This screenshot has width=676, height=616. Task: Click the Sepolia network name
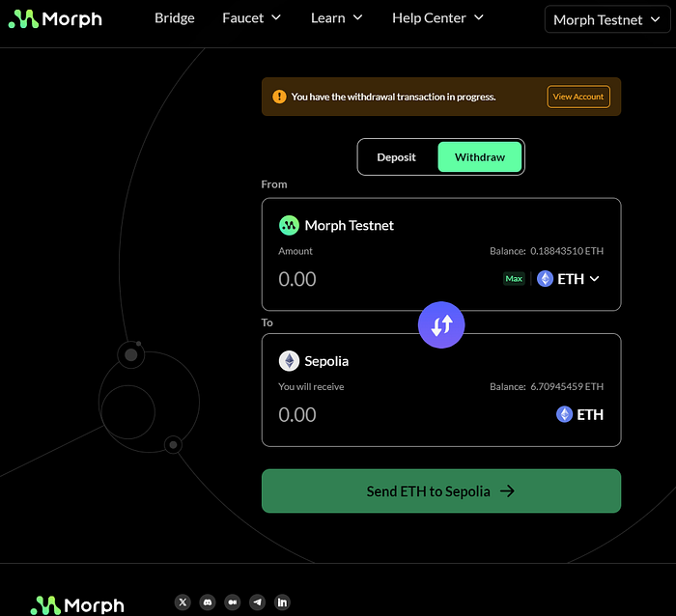point(326,361)
